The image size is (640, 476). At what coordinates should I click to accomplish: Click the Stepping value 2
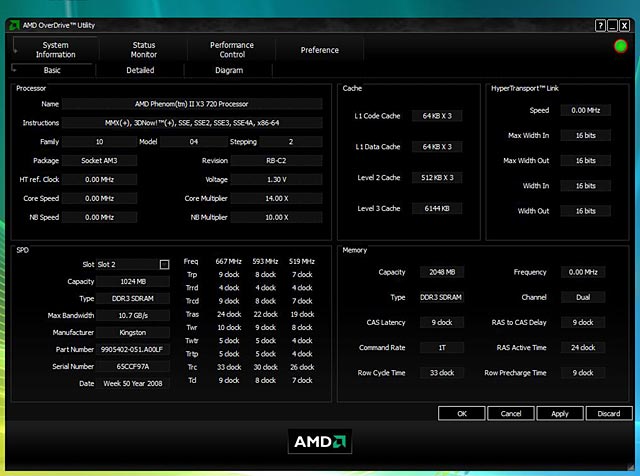[291, 142]
